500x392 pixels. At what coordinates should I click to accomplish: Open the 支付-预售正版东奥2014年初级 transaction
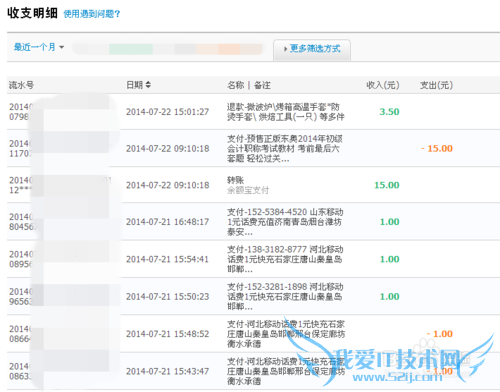pyautogui.click(x=285, y=148)
